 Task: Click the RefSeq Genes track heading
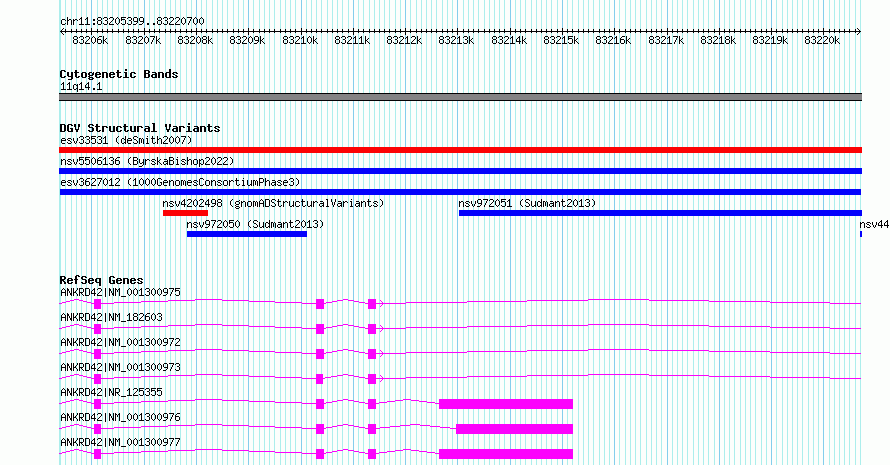[102, 280]
